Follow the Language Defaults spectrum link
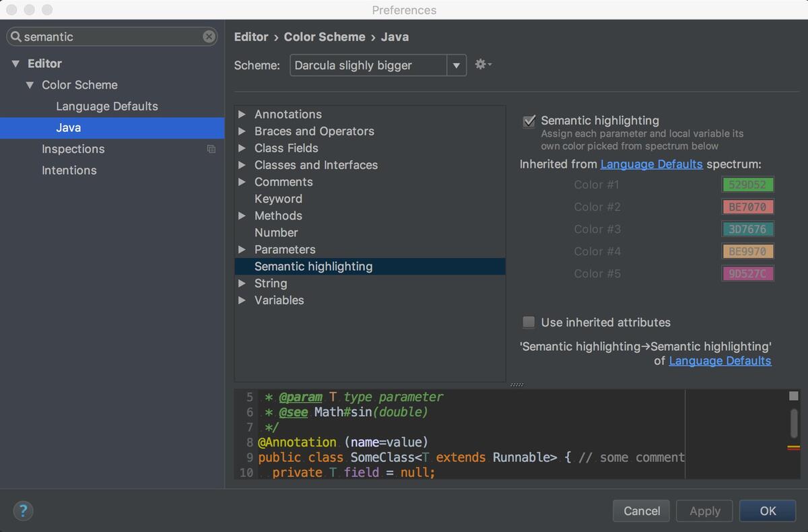This screenshot has height=532, width=808. (x=651, y=164)
